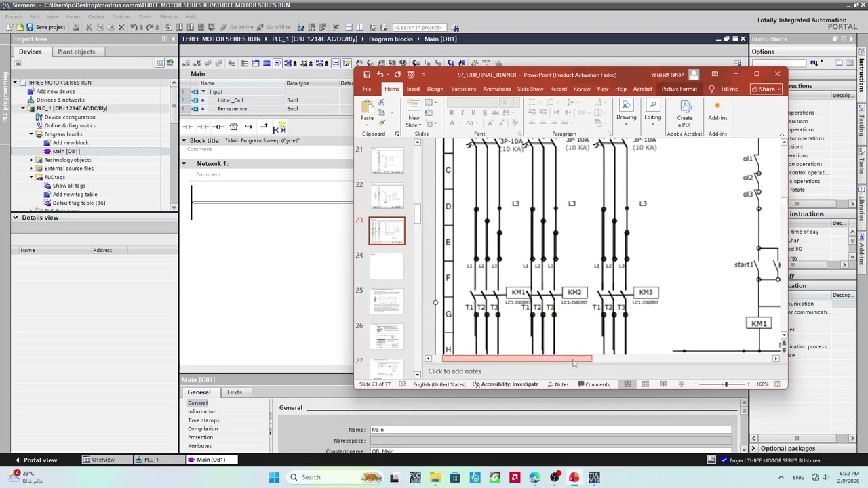Collapse the Project tree panel
This screenshot has width=868, height=488.
pyautogui.click(x=173, y=39)
